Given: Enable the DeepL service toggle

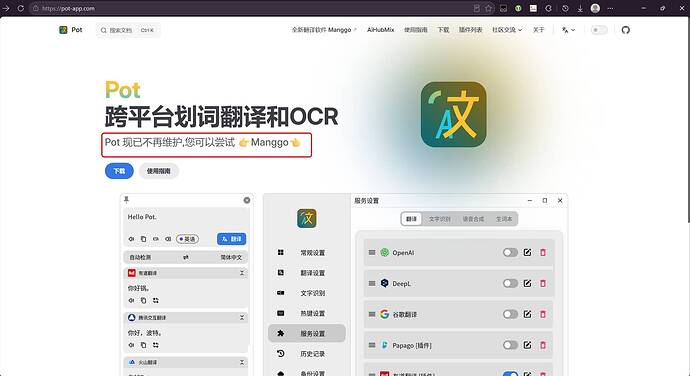Looking at the screenshot, I should click(x=510, y=283).
